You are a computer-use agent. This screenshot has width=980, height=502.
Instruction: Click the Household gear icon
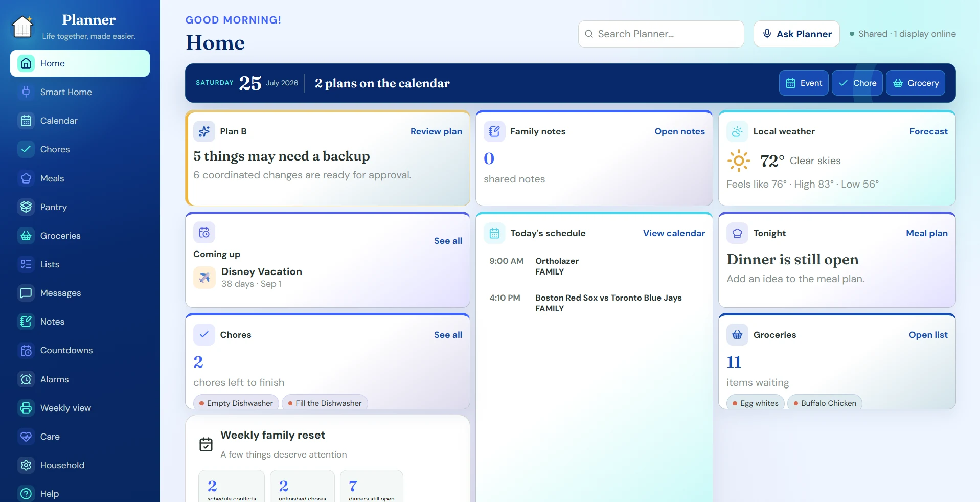(26, 465)
